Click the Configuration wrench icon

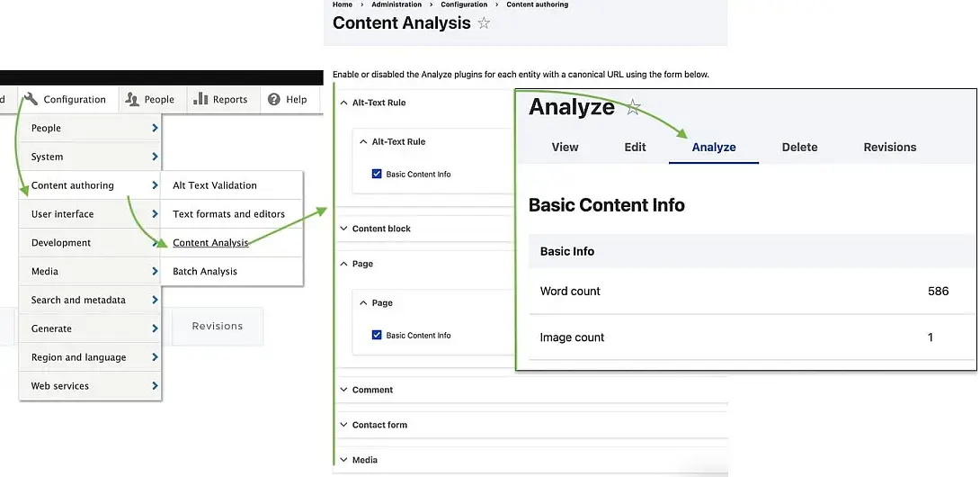(31, 99)
